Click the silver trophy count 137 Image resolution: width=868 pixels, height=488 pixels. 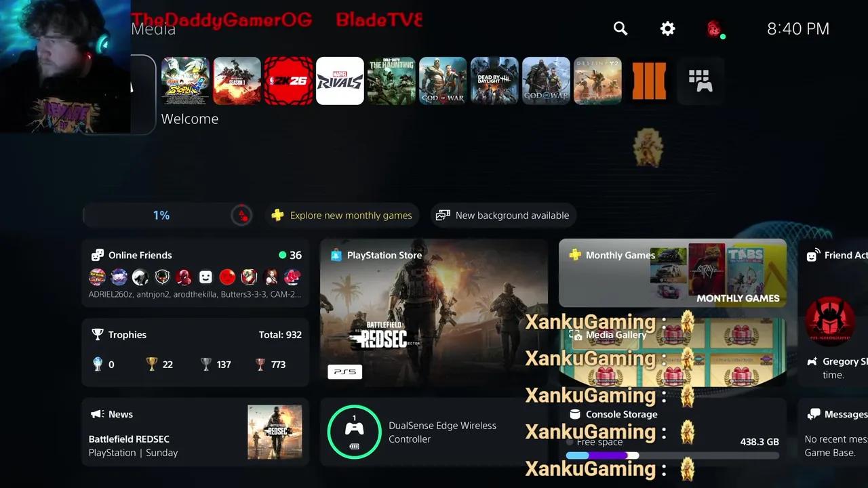[x=216, y=365]
